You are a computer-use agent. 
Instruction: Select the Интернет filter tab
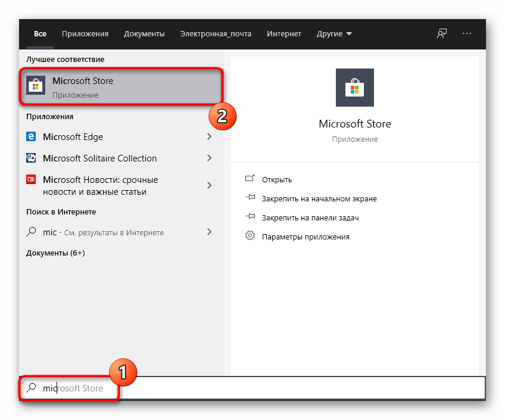point(284,34)
